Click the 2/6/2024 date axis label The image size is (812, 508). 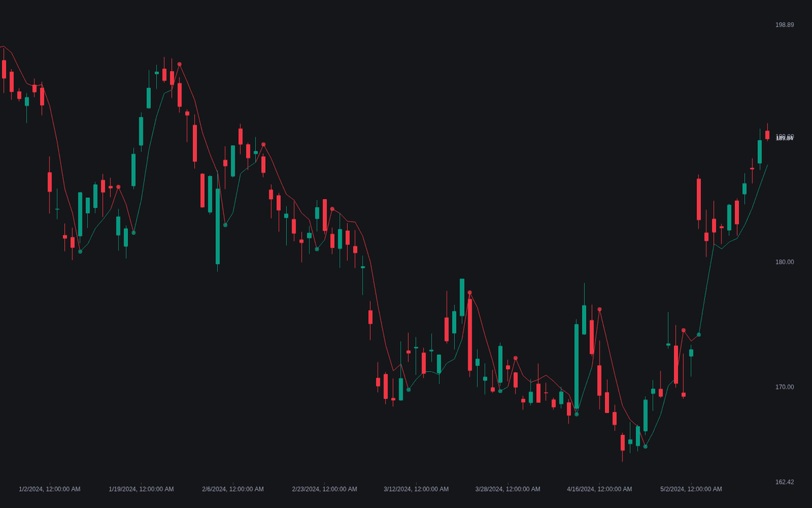point(233,489)
